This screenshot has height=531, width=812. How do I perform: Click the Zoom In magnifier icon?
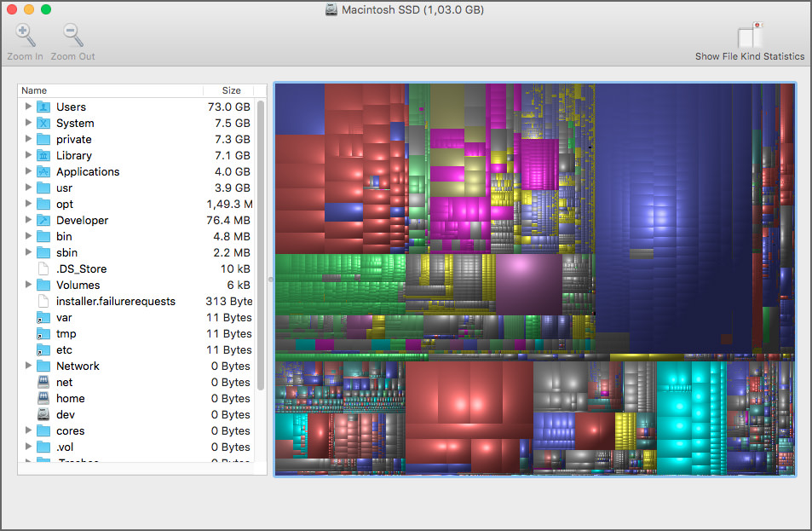25,35
